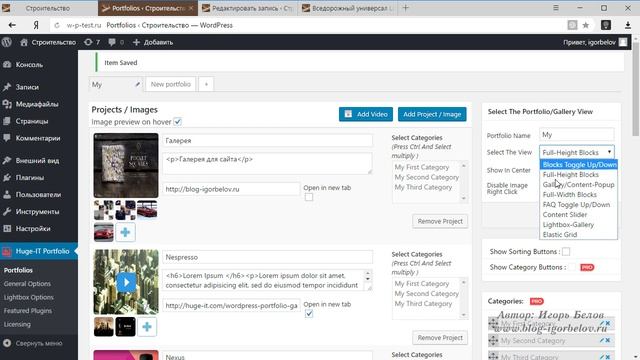Choose Blocks Toggle Up/Down option
Image resolution: width=640 pixels, height=360 pixels.
(x=579, y=164)
